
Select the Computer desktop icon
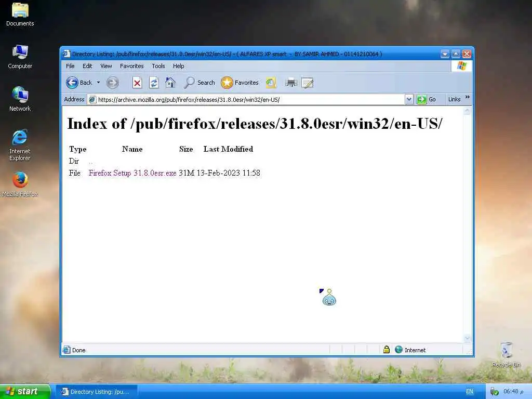(x=20, y=57)
